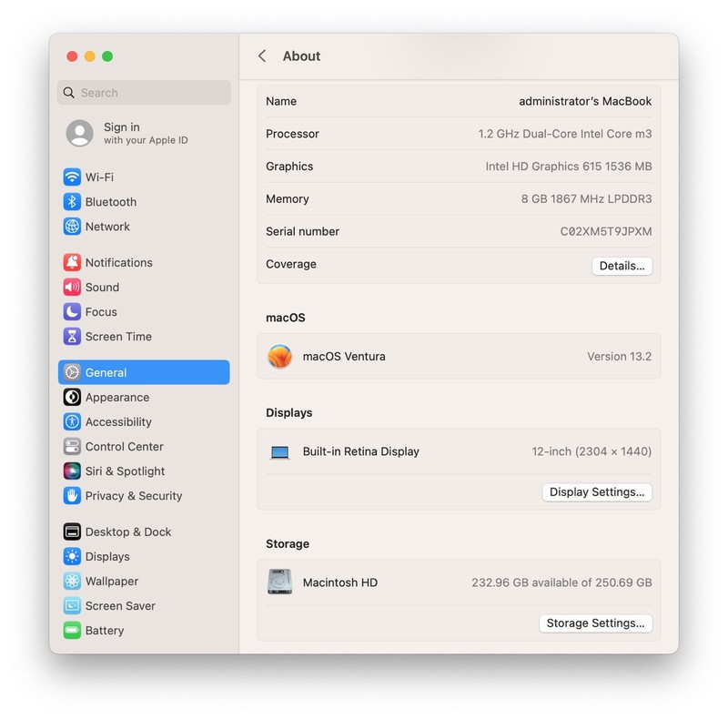Click the Control Center icon

pos(72,446)
